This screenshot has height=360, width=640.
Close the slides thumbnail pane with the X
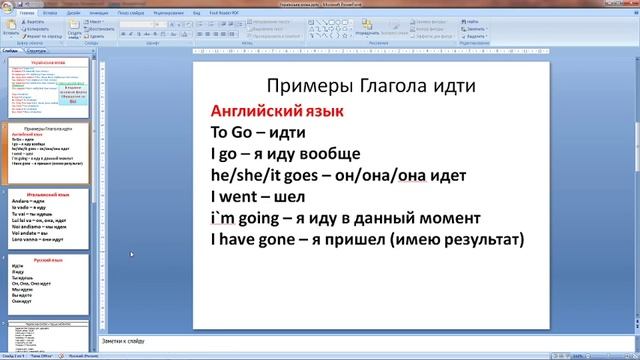(93, 51)
